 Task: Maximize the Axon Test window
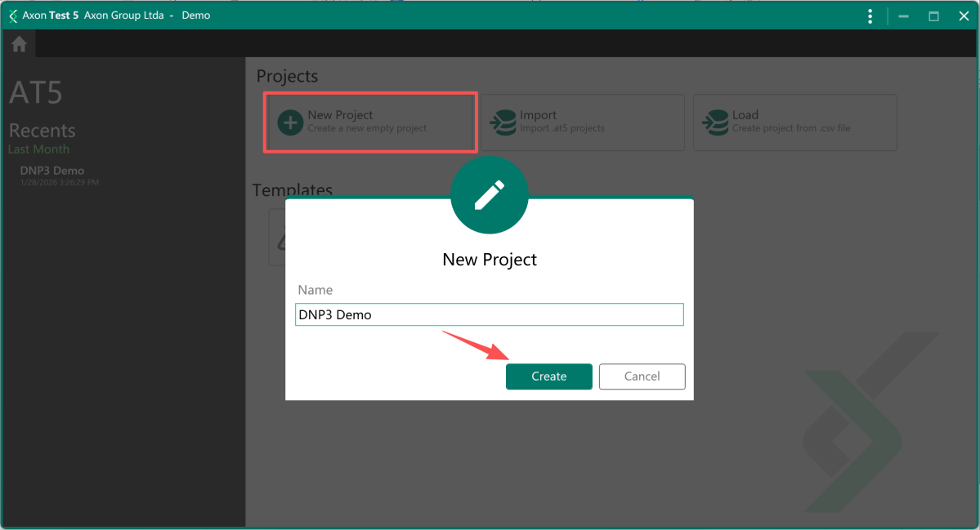coord(933,16)
